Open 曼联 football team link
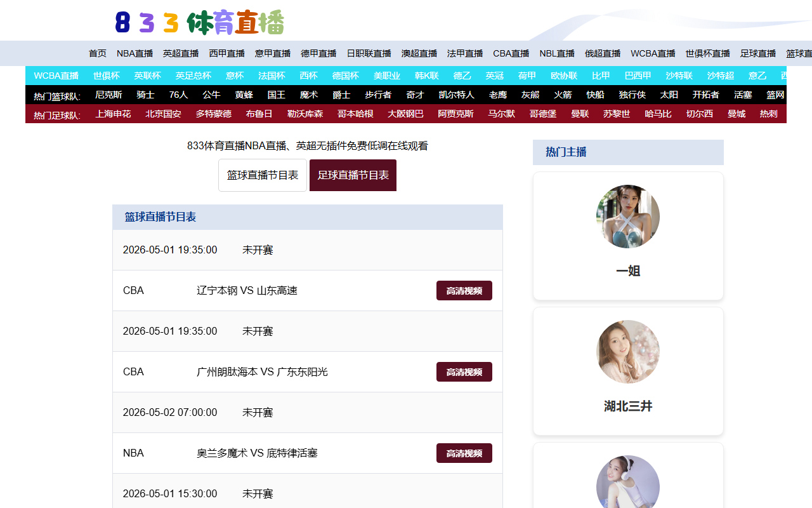This screenshot has width=812, height=508. 580,114
